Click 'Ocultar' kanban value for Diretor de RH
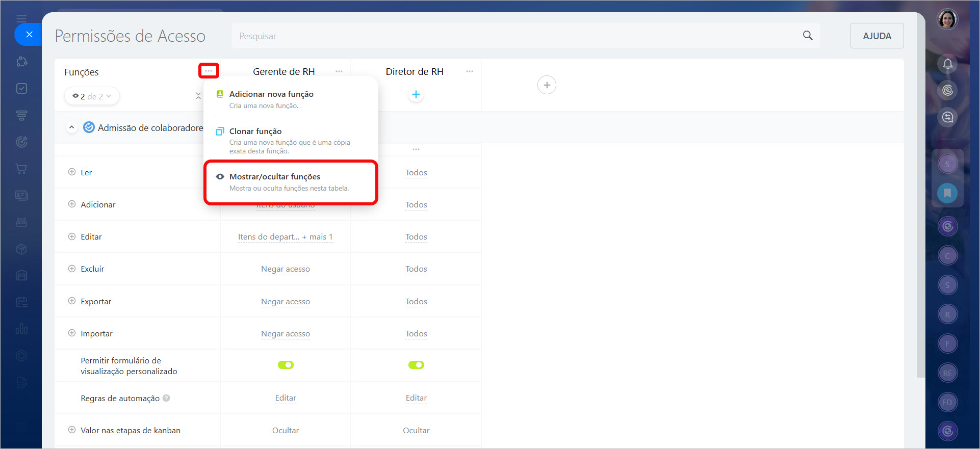This screenshot has height=449, width=980. coord(416,431)
